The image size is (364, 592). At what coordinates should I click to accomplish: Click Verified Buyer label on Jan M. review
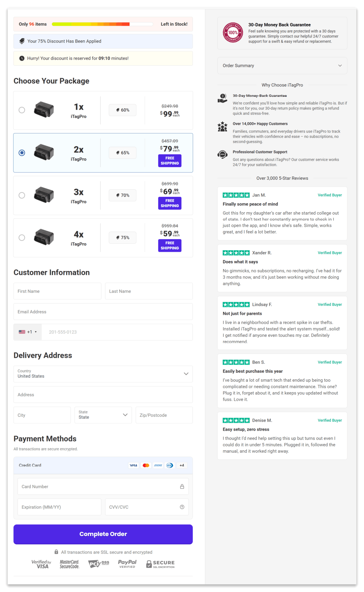click(x=330, y=195)
